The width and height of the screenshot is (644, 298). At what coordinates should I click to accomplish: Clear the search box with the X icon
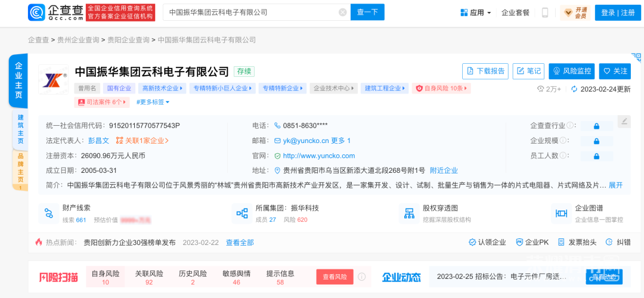(x=342, y=13)
